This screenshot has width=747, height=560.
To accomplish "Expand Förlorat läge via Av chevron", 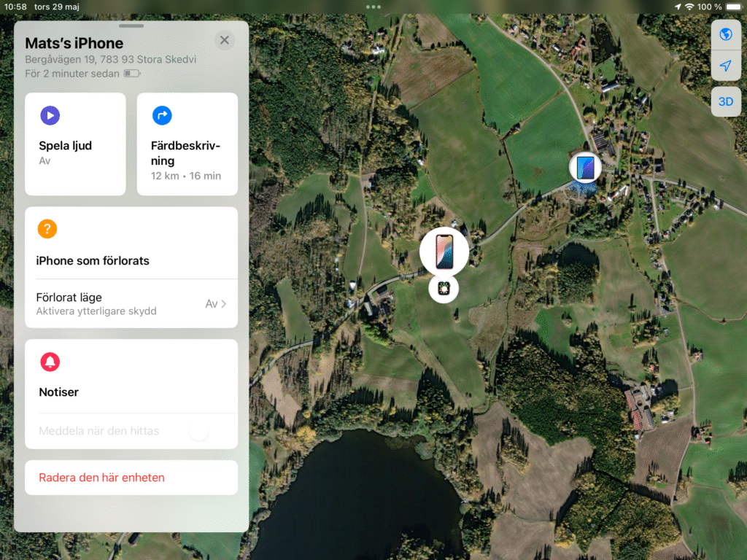I will click(216, 304).
